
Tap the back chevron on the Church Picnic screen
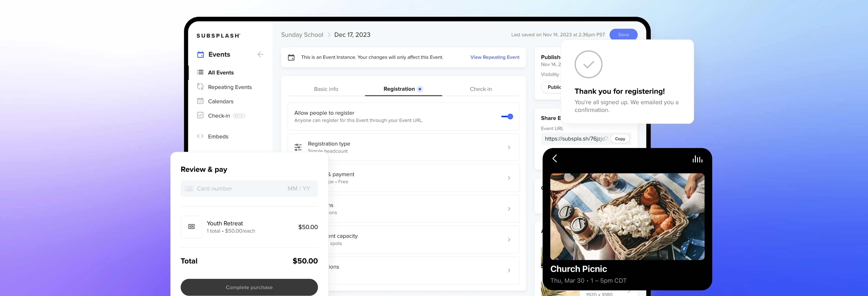(555, 158)
